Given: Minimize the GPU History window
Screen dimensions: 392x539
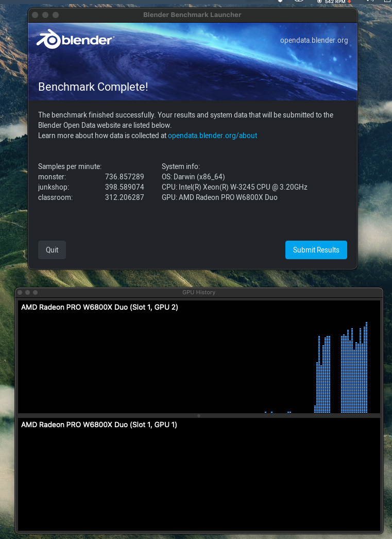Looking at the screenshot, I should pos(27,292).
